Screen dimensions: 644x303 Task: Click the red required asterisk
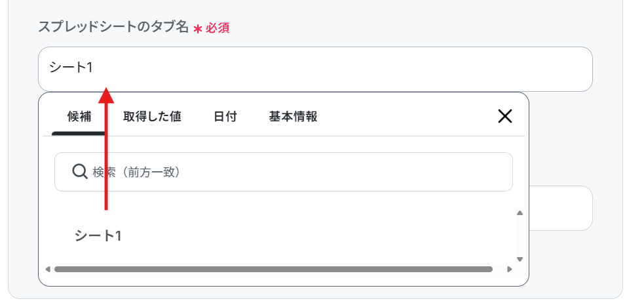[x=197, y=29]
